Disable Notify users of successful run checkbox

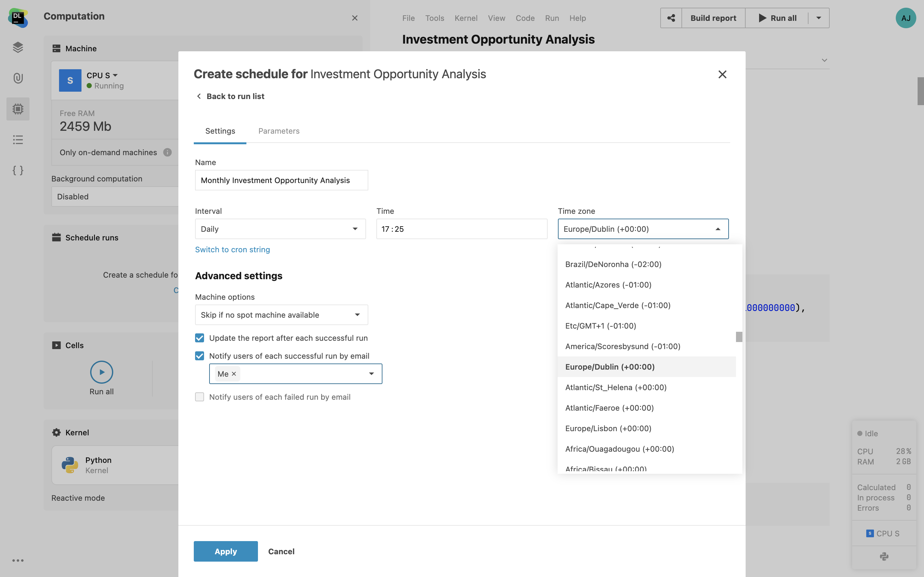(x=199, y=356)
